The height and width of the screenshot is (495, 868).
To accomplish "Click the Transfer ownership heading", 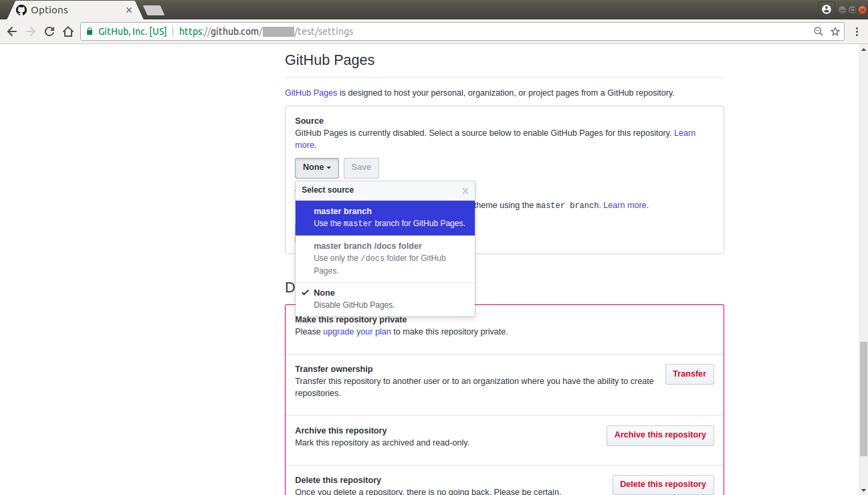I will click(x=334, y=369).
